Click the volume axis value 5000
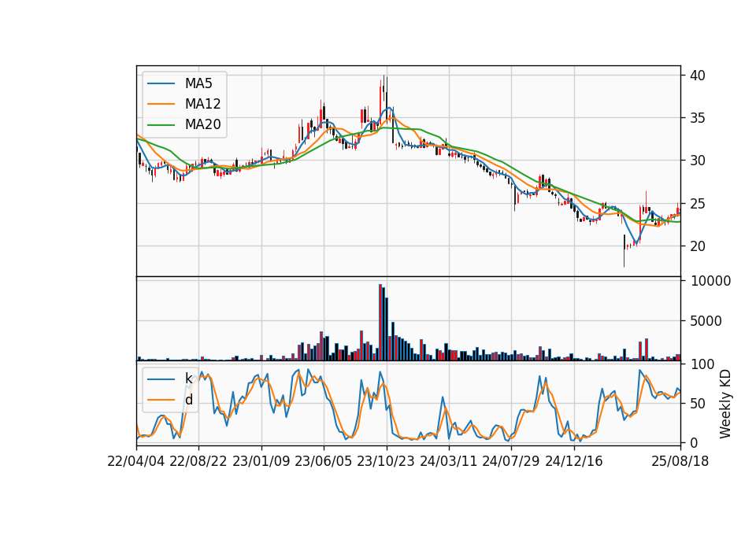The height and width of the screenshot is (543, 756). click(x=706, y=321)
